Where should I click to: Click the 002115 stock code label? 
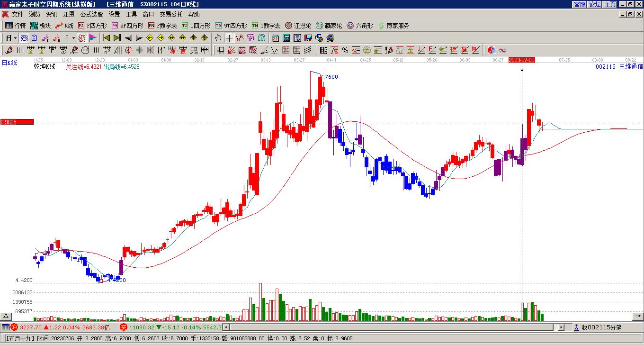coord(606,67)
